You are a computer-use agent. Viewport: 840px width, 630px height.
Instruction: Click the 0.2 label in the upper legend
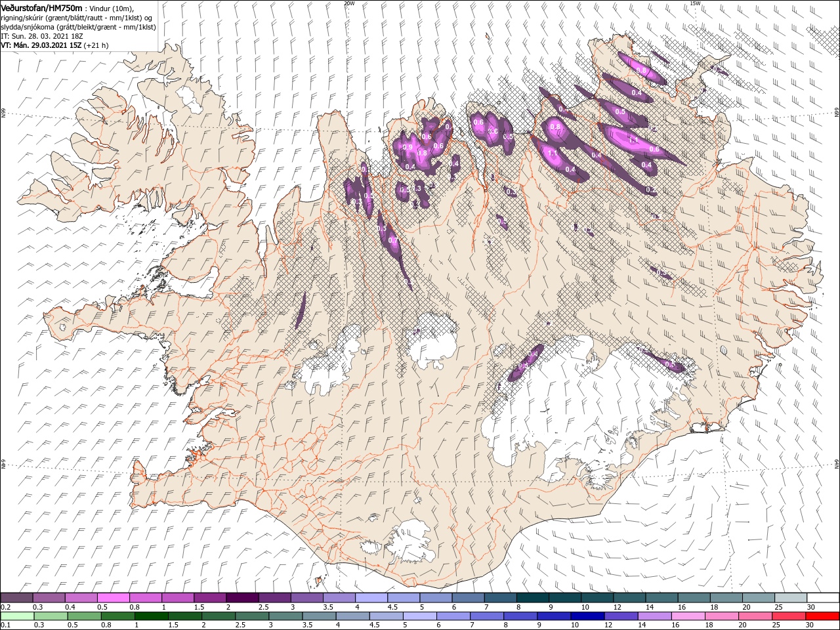[x=7, y=607]
